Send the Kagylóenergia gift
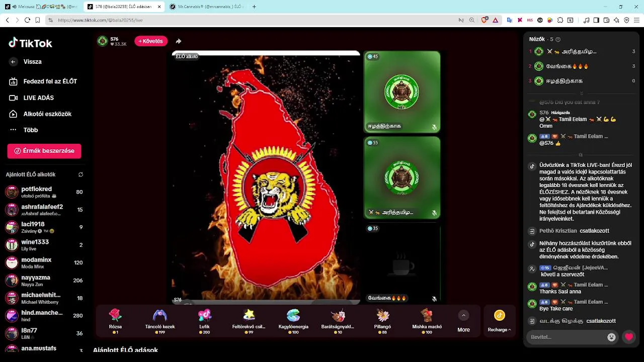Screen dimensions: 644x362 pyautogui.click(x=293, y=321)
